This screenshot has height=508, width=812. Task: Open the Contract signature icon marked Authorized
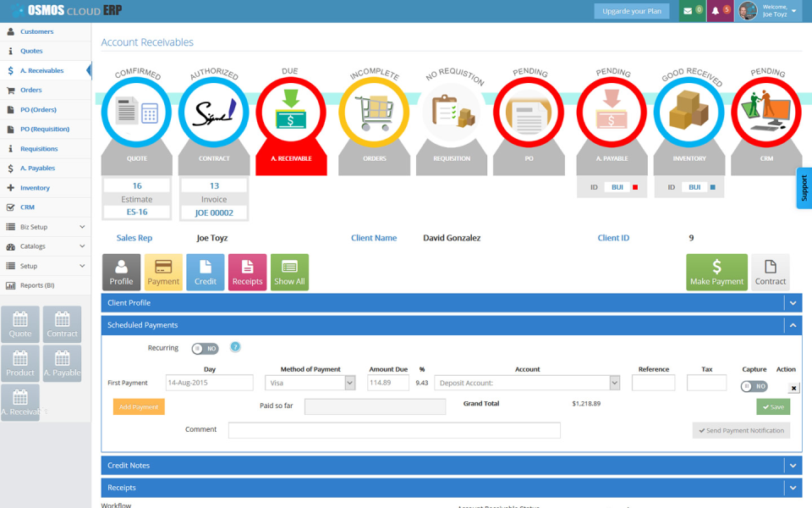tap(213, 112)
